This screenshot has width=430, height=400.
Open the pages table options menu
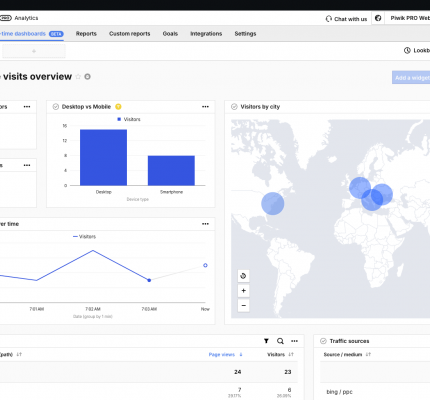tap(294, 341)
